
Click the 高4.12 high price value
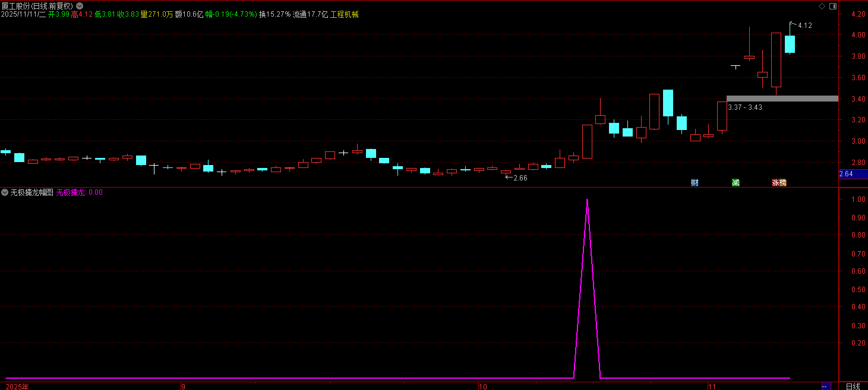[82, 14]
